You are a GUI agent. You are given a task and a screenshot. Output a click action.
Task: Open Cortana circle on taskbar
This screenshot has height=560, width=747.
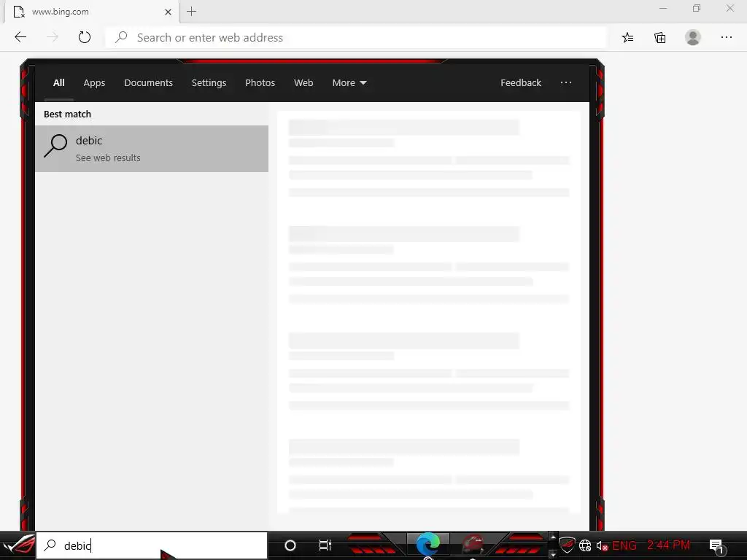pyautogui.click(x=290, y=545)
